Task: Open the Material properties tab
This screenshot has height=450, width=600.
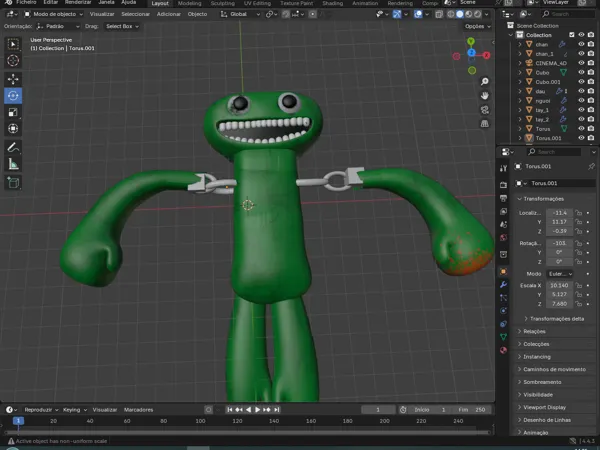Action: [x=504, y=350]
